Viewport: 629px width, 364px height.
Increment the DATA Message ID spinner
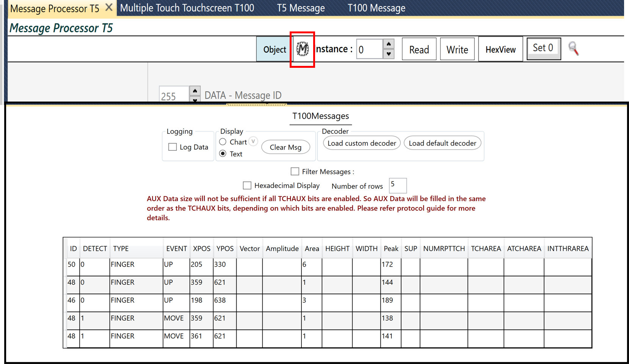pos(195,91)
